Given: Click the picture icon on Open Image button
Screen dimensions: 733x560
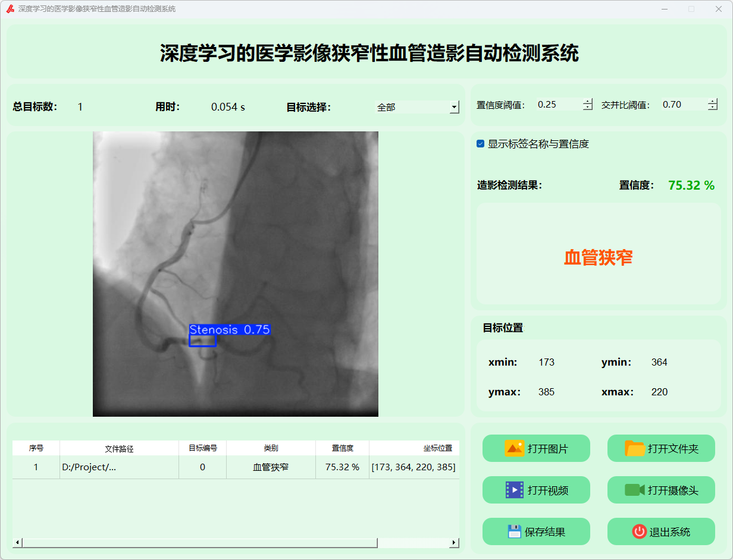Looking at the screenshot, I should point(514,448).
